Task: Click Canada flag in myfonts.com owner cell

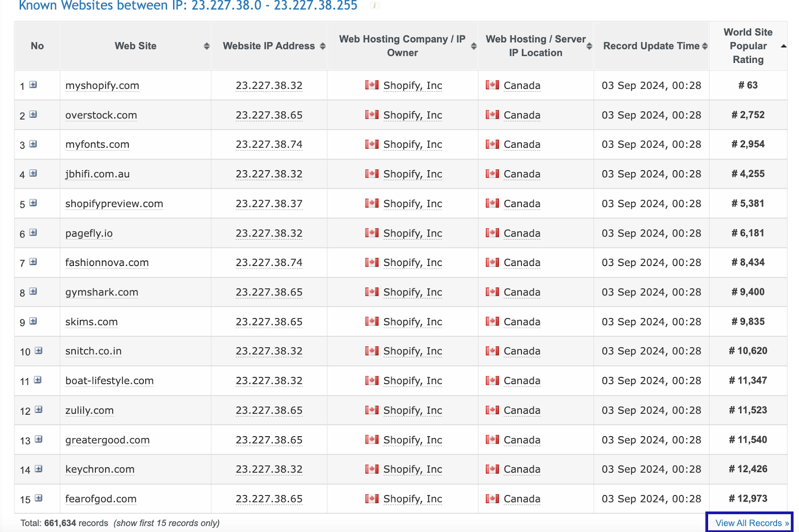Action: click(372, 144)
